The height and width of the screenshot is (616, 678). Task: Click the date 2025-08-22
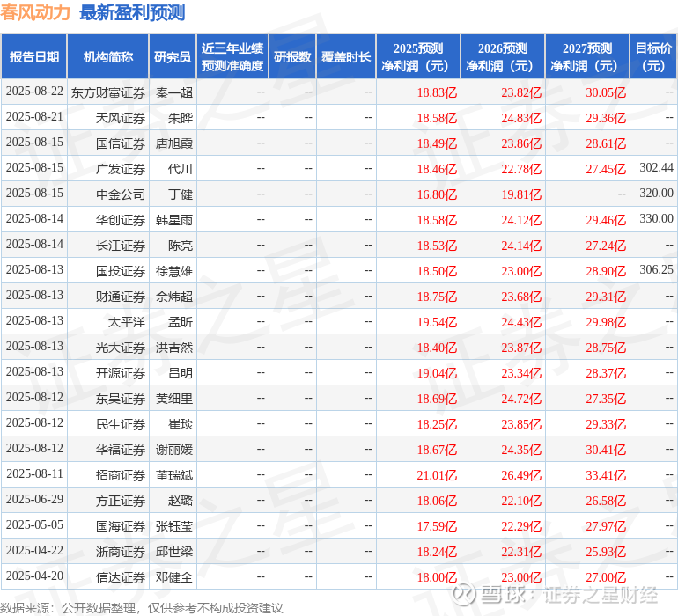34,92
